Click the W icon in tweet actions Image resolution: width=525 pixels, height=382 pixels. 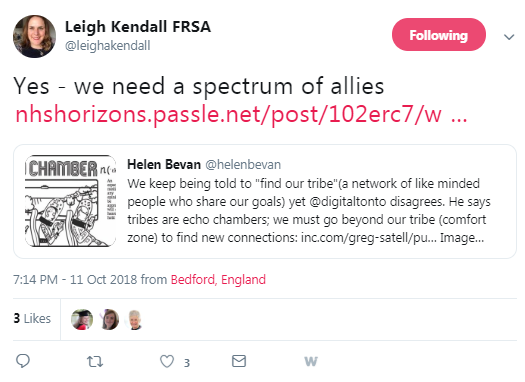click(311, 361)
